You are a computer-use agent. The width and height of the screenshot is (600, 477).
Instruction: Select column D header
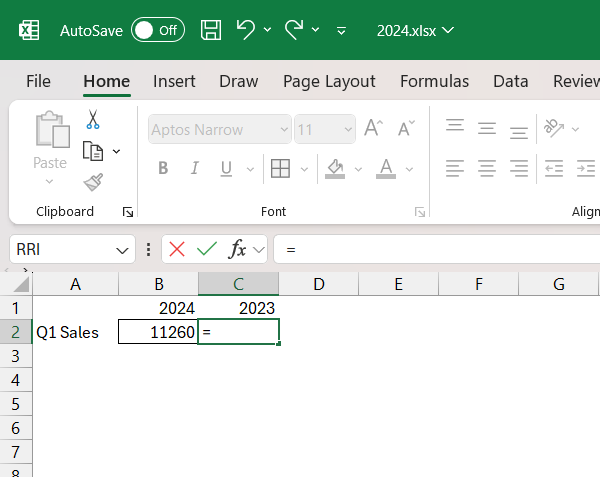point(319,284)
